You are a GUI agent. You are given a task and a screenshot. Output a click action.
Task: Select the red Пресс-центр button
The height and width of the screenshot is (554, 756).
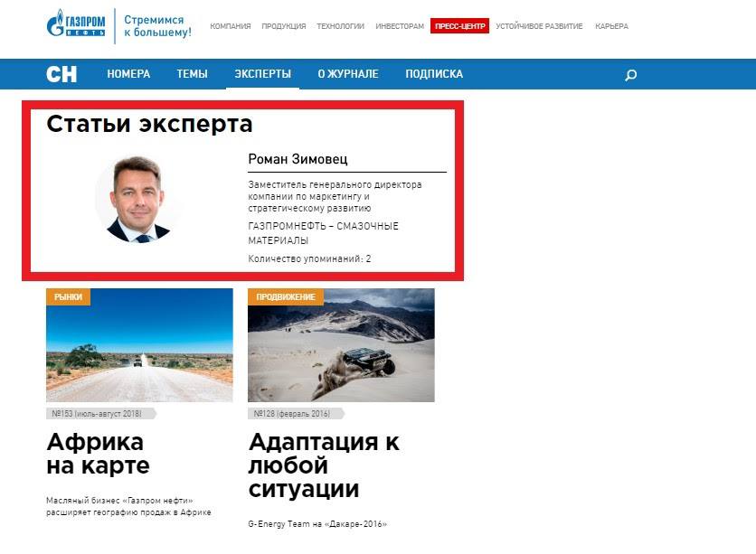(459, 26)
